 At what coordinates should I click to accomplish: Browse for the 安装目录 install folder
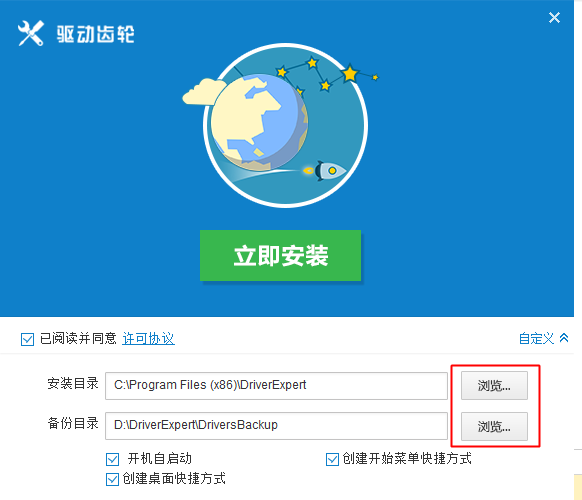coord(494,386)
